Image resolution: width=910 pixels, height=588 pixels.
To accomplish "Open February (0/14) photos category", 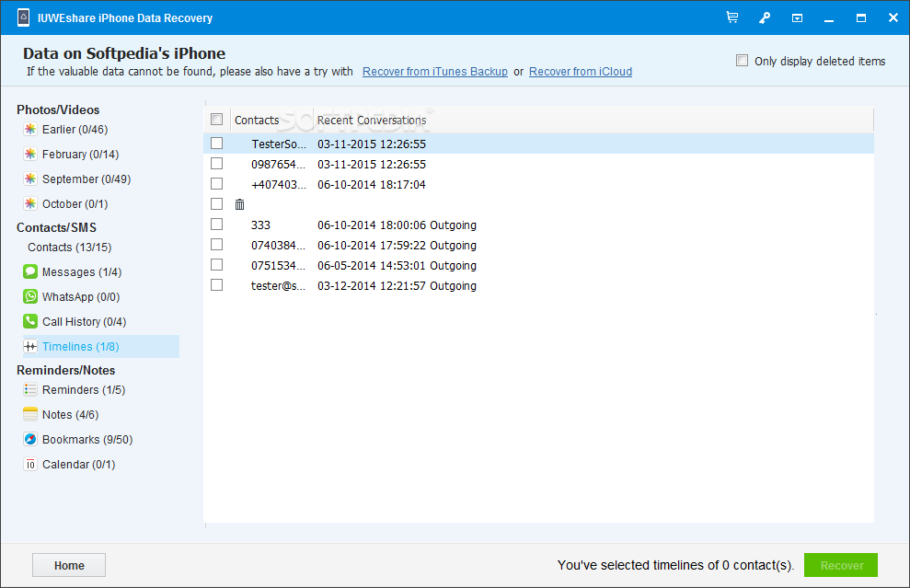I will (x=81, y=155).
